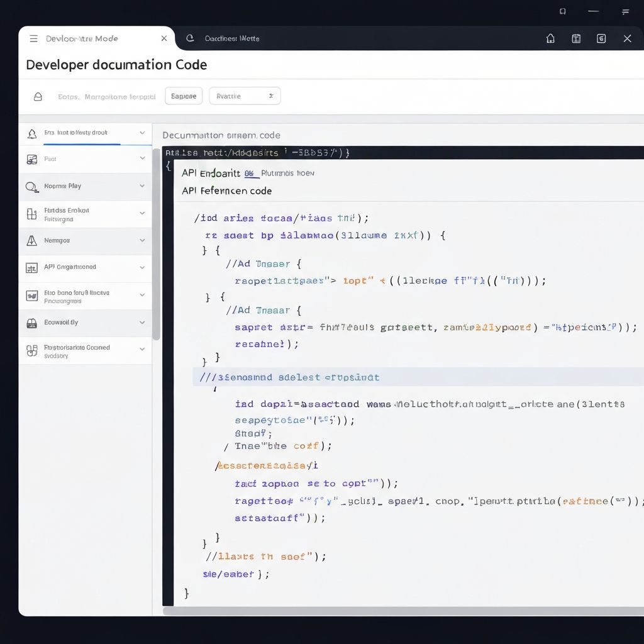Collapse the Nemngos section
644x644 pixels.
tap(142, 241)
